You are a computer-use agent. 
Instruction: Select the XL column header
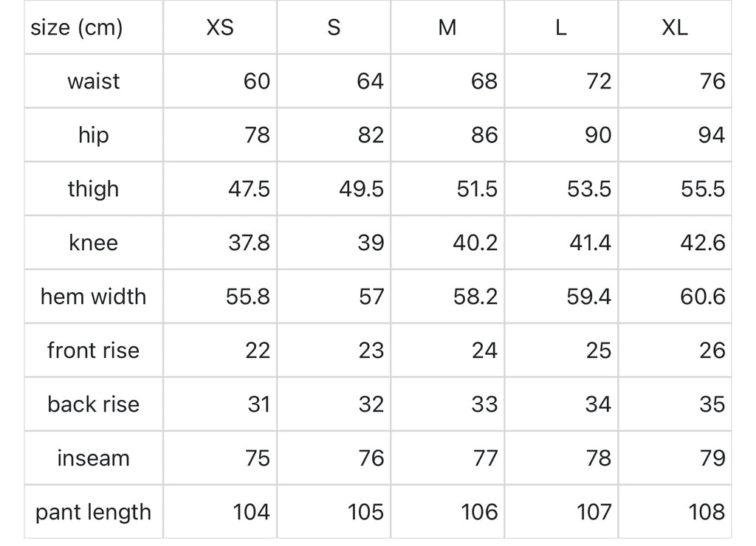674,28
